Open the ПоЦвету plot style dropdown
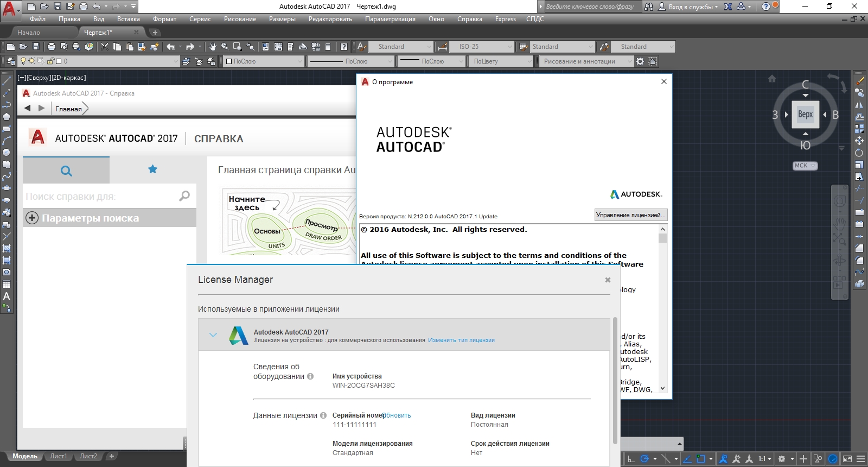 501,61
